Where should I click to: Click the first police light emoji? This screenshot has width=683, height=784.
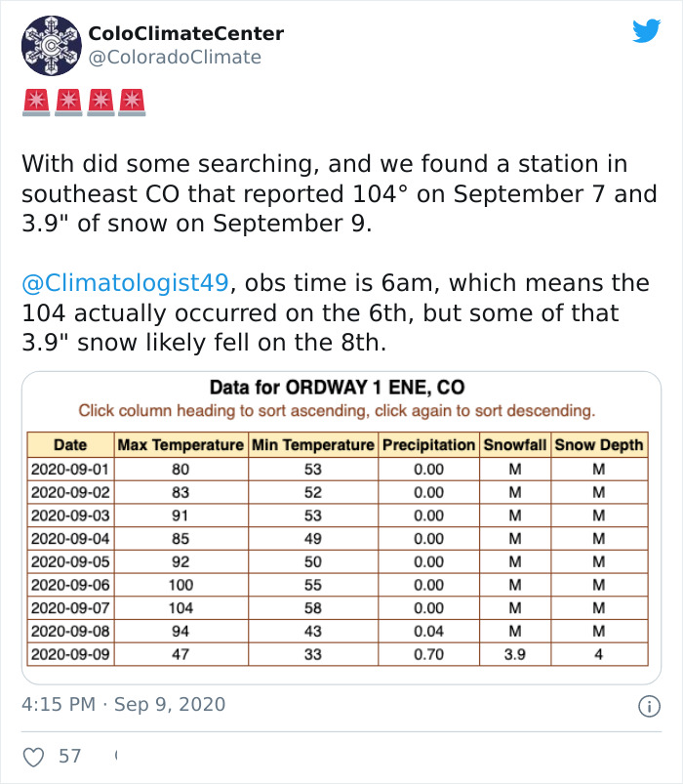pyautogui.click(x=37, y=100)
